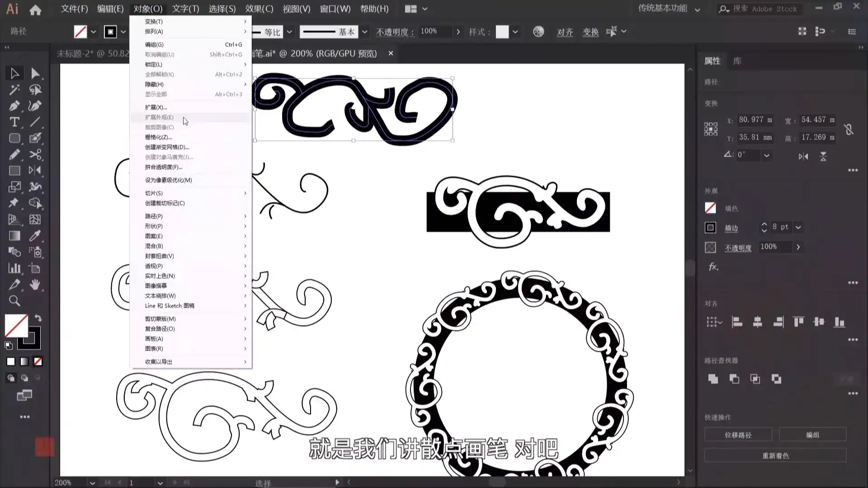The image size is (868, 488).
Task: Select the Hand tool
Action: 35,285
